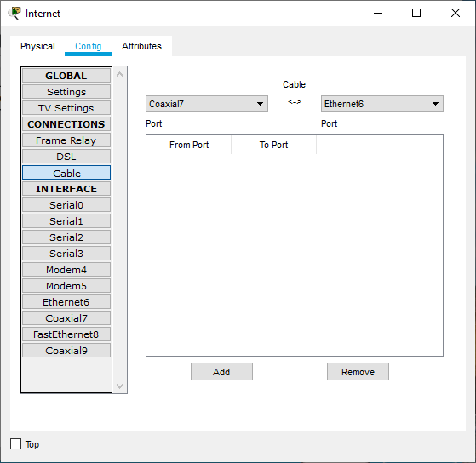
Task: Click the CONNECTIONS section header
Action: 66,124
